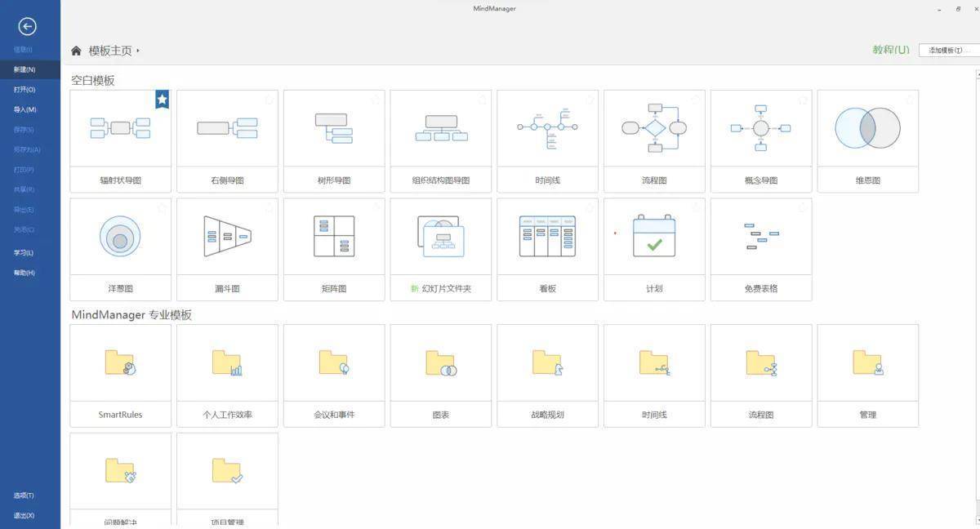Open the 时间线 blank template

(547, 139)
